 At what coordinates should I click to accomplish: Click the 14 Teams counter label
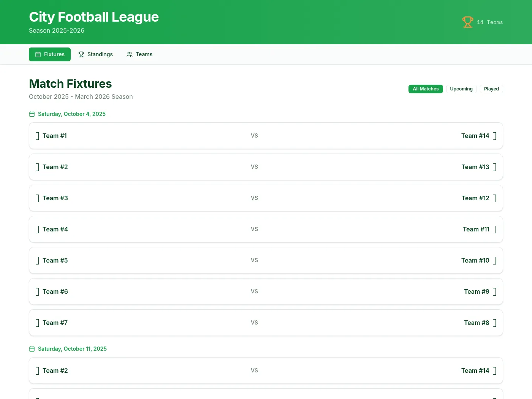490,22
